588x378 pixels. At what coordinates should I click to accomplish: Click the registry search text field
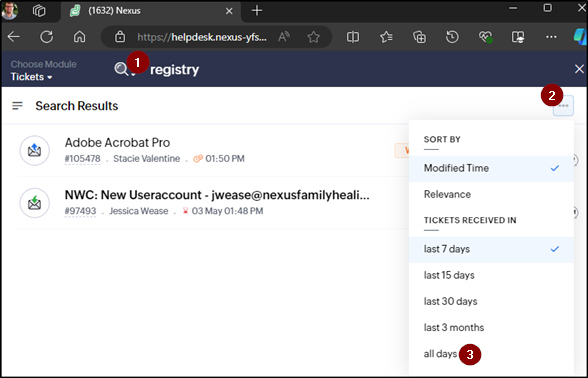tap(174, 69)
